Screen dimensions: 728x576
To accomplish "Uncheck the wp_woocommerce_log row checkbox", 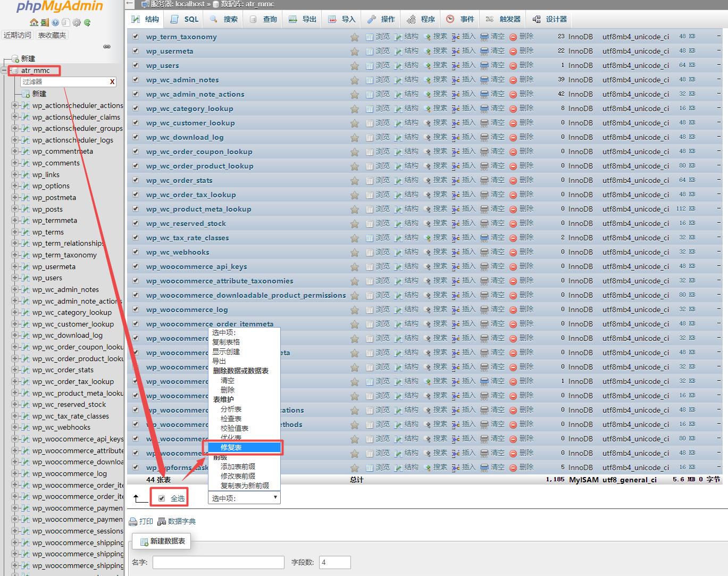I will [135, 310].
